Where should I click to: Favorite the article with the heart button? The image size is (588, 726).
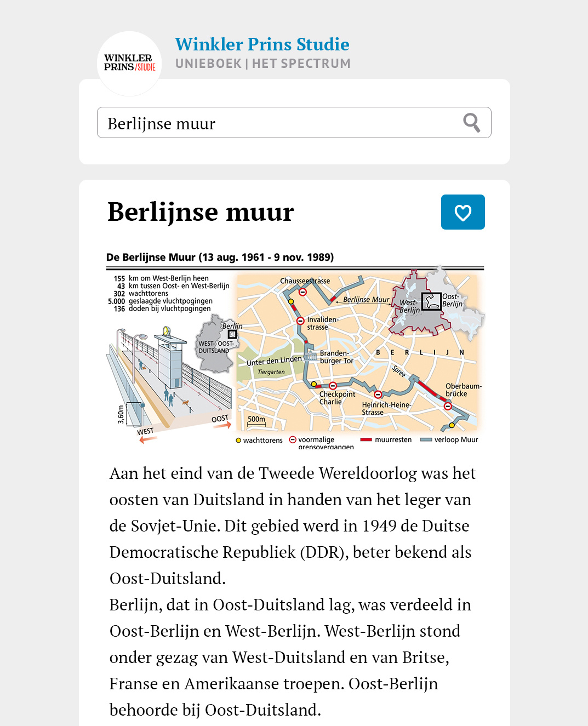point(463,212)
